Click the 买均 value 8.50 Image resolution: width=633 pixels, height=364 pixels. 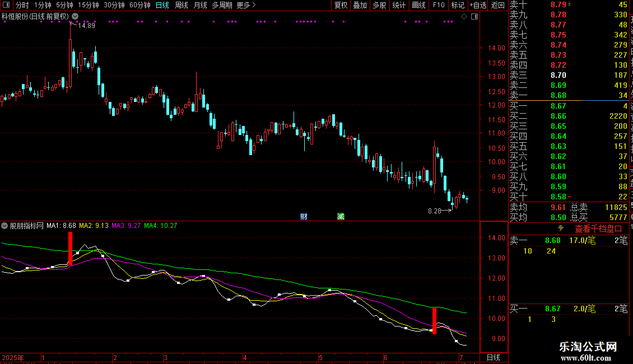tap(558, 217)
